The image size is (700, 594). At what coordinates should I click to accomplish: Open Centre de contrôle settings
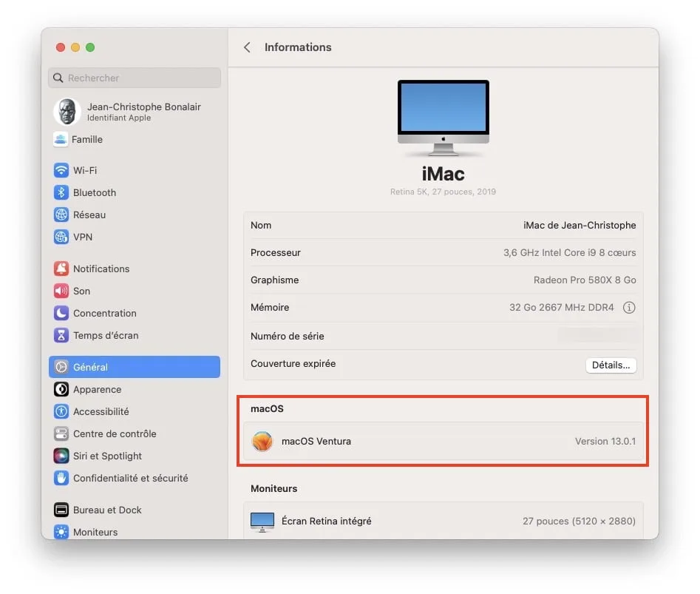tap(115, 433)
